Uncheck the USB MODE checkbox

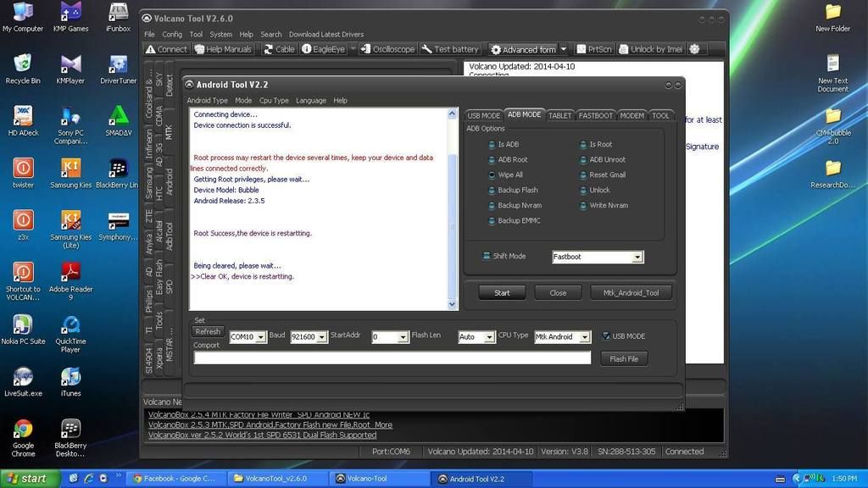(606, 336)
